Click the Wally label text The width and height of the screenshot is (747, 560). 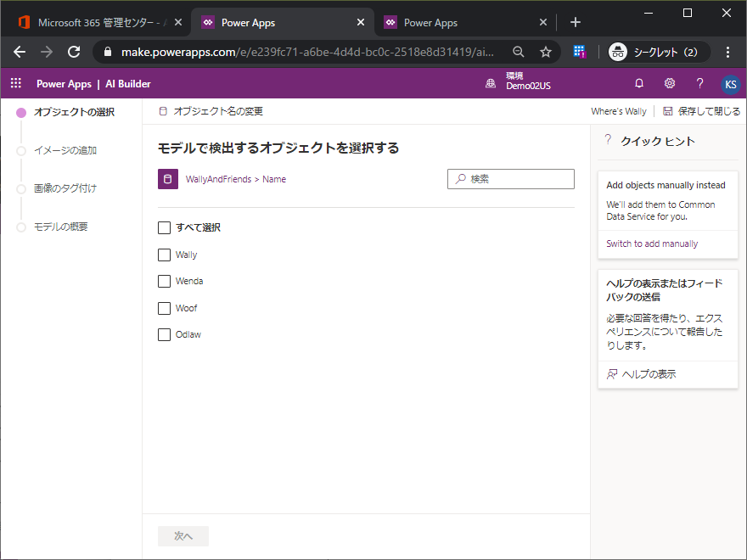(x=186, y=255)
